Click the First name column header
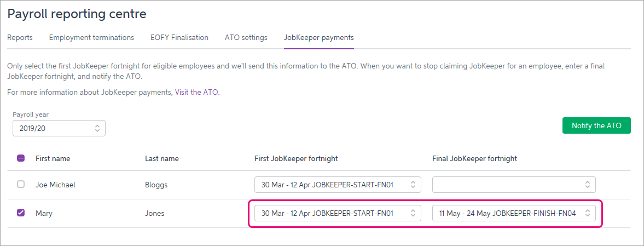The image size is (644, 246). click(53, 158)
